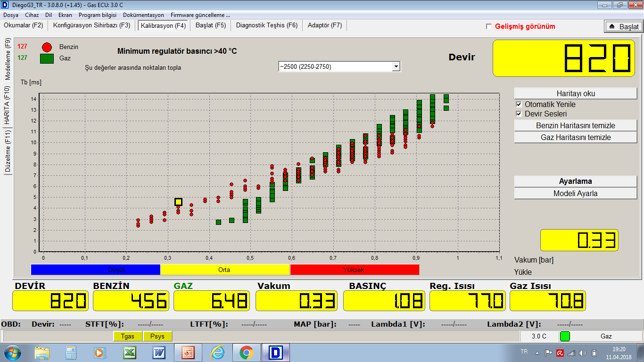Screen dimensions: 644x362
Task: Click the Tgas status button
Action: point(128,336)
